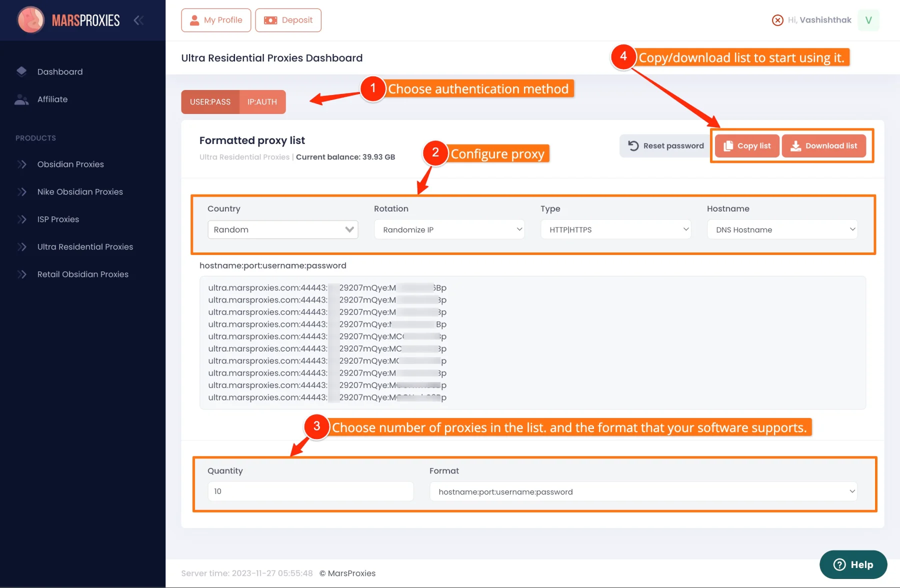The width and height of the screenshot is (900, 588).
Task: Open Retail Obsidian Proxies menu item
Action: pyautogui.click(x=83, y=274)
